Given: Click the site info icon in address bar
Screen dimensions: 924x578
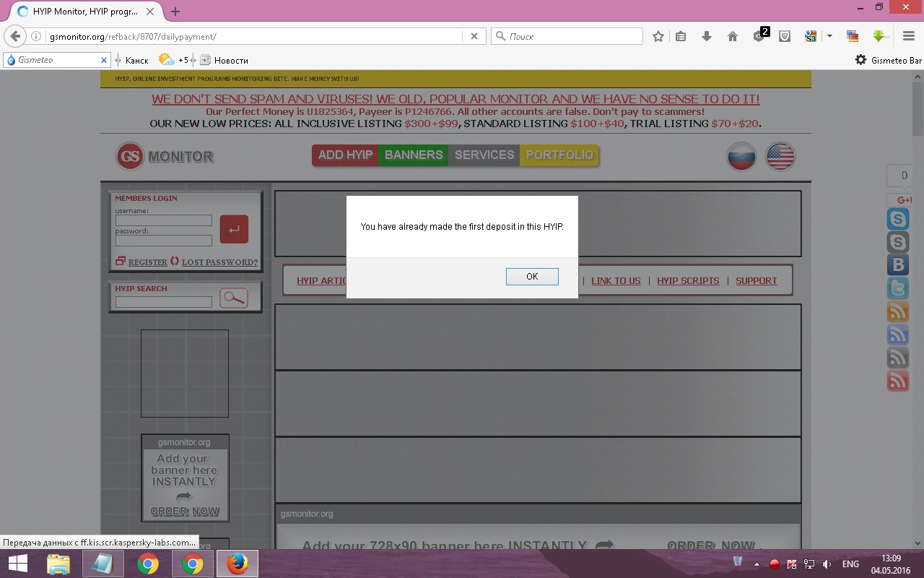Looking at the screenshot, I should [x=36, y=36].
